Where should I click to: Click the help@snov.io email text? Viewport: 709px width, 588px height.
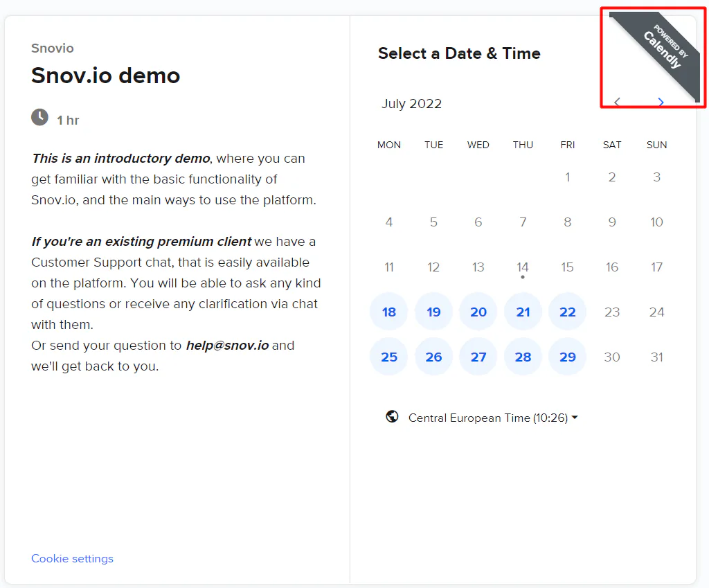point(227,346)
